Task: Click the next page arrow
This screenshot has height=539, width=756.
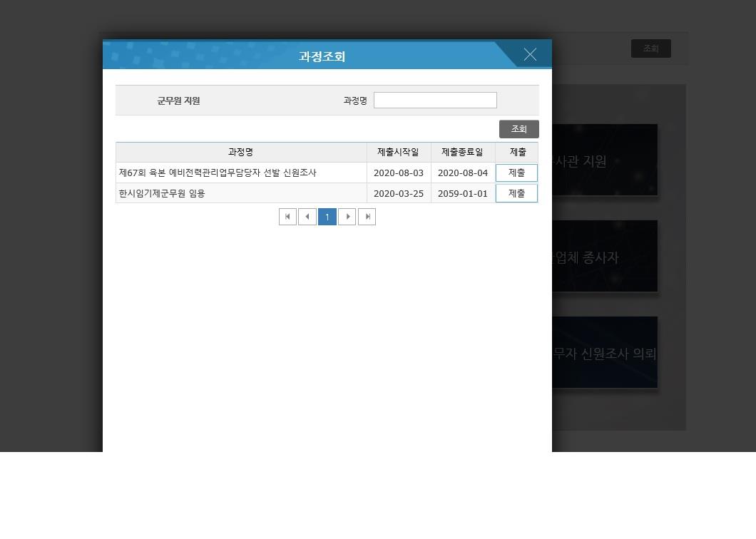Action: point(347,217)
